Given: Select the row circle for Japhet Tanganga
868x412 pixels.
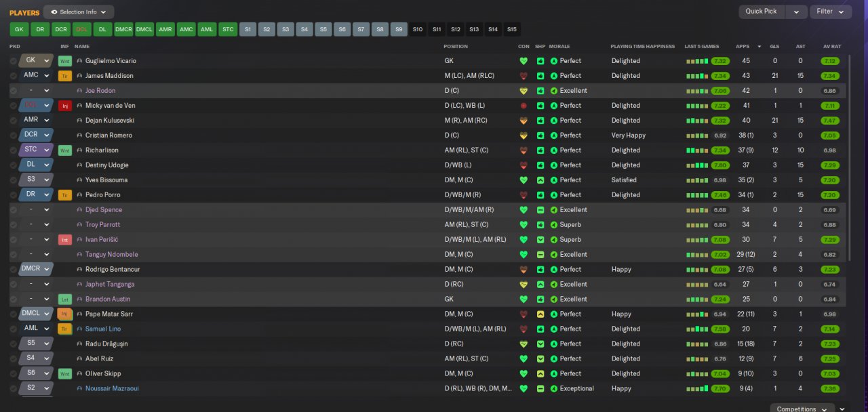Looking at the screenshot, I should [x=14, y=285].
